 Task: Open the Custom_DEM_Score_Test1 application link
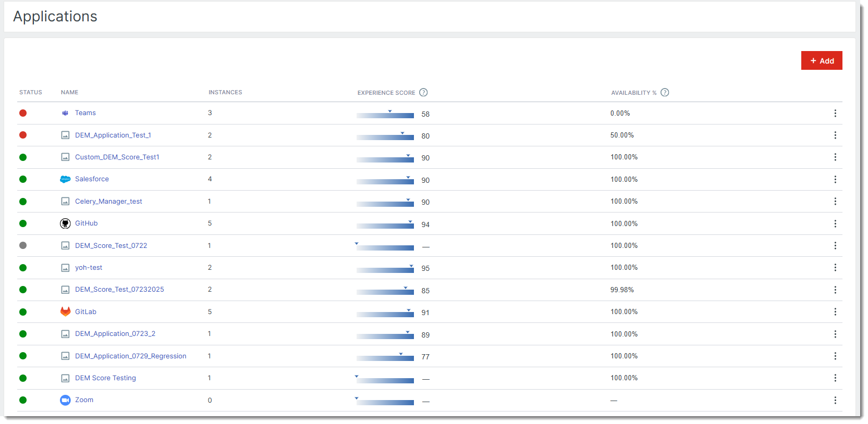pyautogui.click(x=117, y=157)
